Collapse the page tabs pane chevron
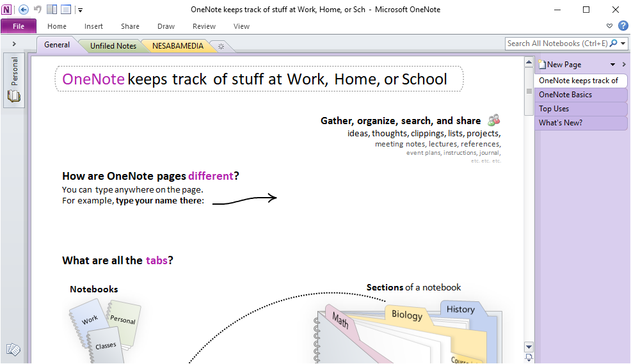The width and height of the screenshot is (631, 364). (x=624, y=65)
